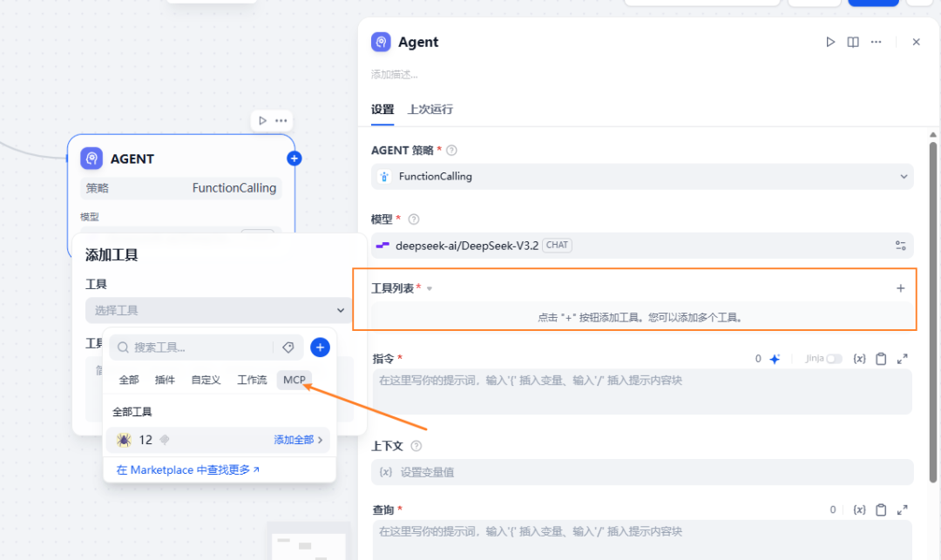Select the AGENT node icon on canvas
Screen dimensions: 941x560
click(x=91, y=159)
